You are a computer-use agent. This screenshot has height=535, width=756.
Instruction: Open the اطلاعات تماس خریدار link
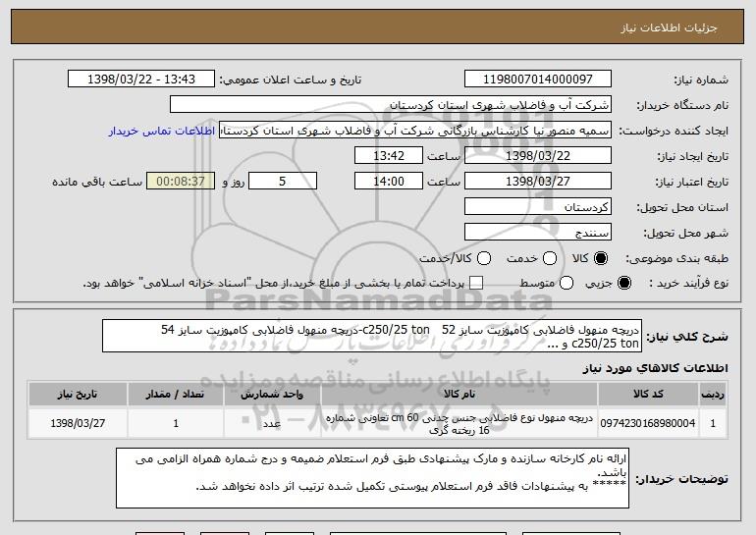tap(162, 131)
